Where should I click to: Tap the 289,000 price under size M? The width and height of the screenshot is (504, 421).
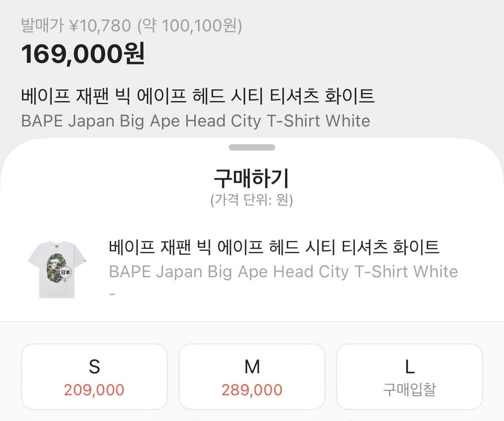252,390
